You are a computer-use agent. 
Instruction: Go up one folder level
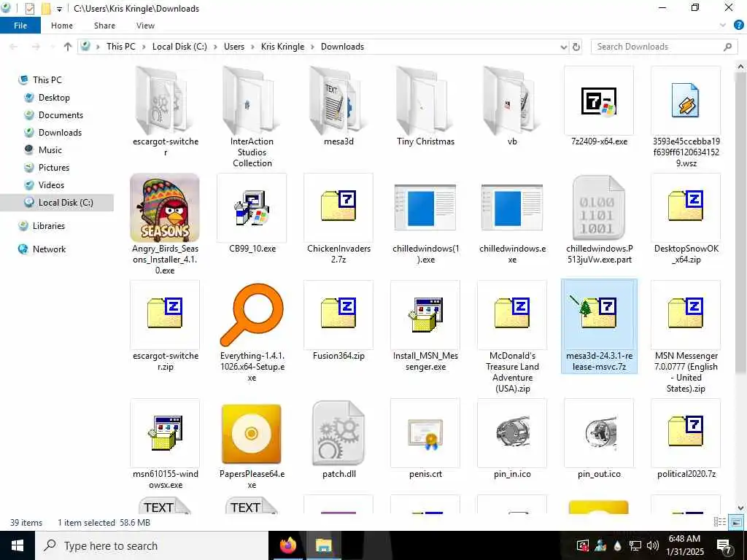pyautogui.click(x=68, y=47)
